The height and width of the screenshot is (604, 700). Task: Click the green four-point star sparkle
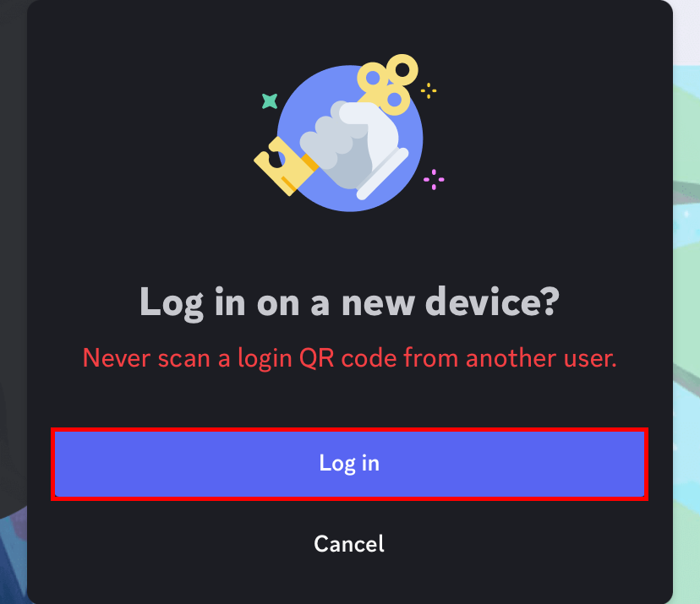pyautogui.click(x=270, y=101)
